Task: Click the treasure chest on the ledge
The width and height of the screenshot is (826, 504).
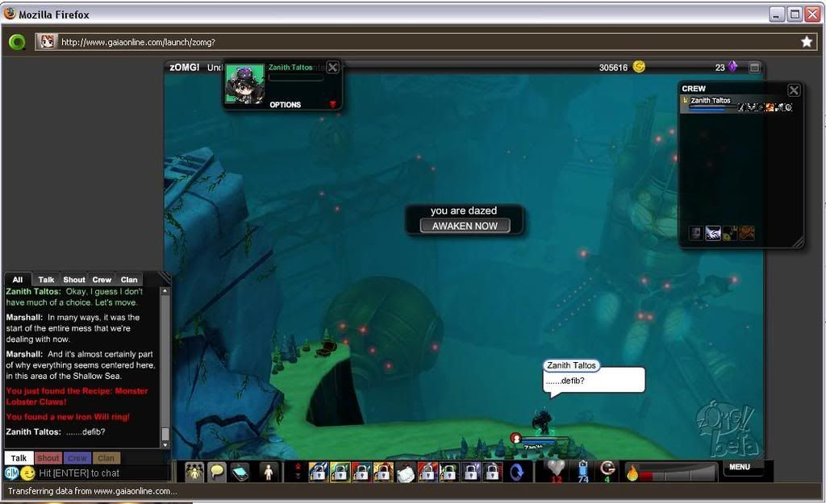Action: [x=327, y=348]
